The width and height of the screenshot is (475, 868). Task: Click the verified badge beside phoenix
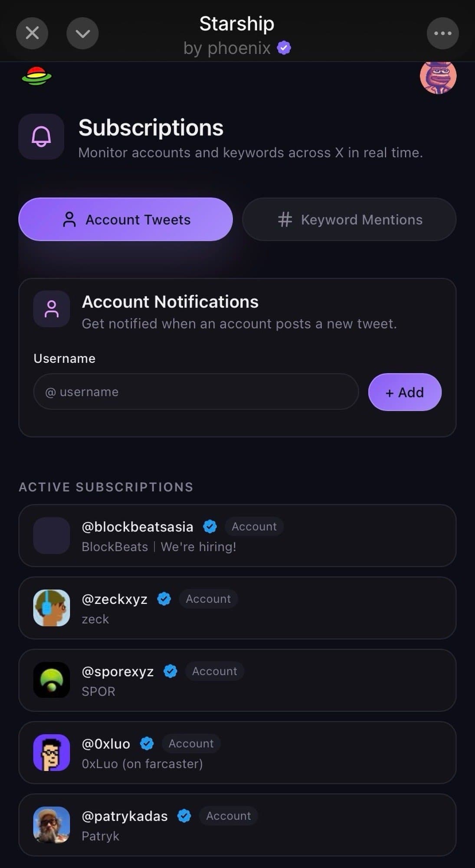click(284, 48)
